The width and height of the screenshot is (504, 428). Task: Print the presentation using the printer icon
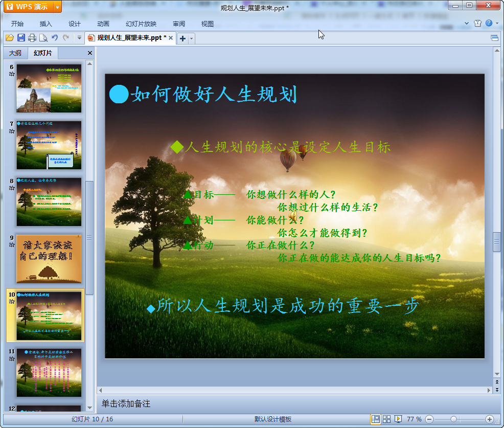click(32, 38)
